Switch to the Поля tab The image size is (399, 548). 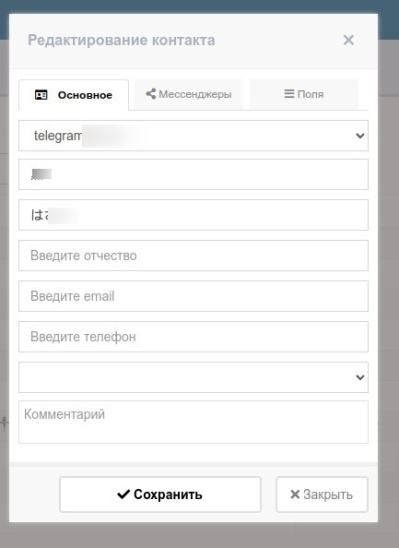coord(304,94)
